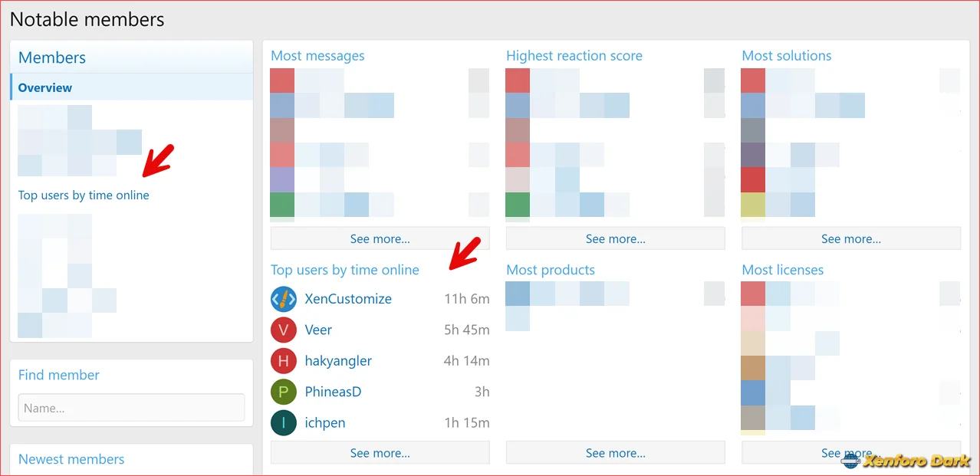This screenshot has height=476, width=980.
Task: Click the 5h 45m time value
Action: [x=466, y=330]
